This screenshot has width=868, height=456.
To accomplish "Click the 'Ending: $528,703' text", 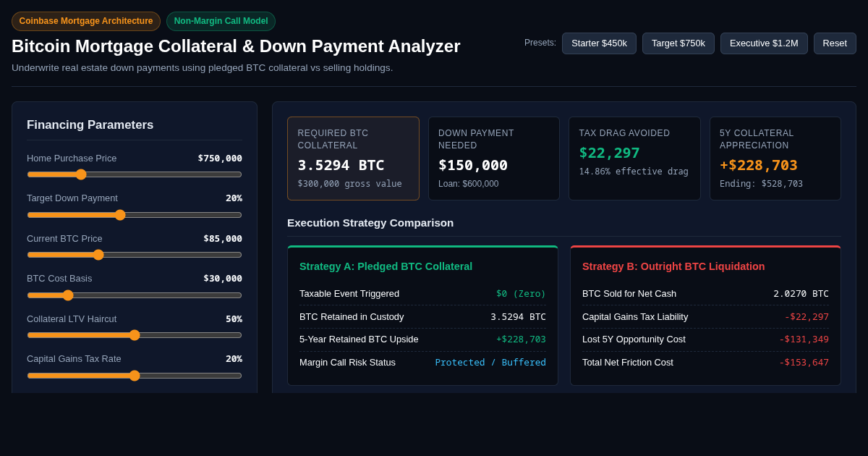I will point(761,184).
